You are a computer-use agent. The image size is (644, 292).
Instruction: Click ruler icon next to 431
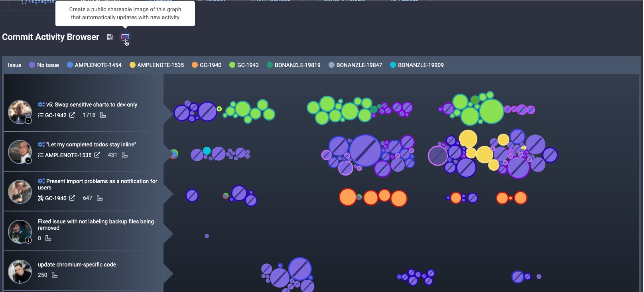[x=124, y=155]
